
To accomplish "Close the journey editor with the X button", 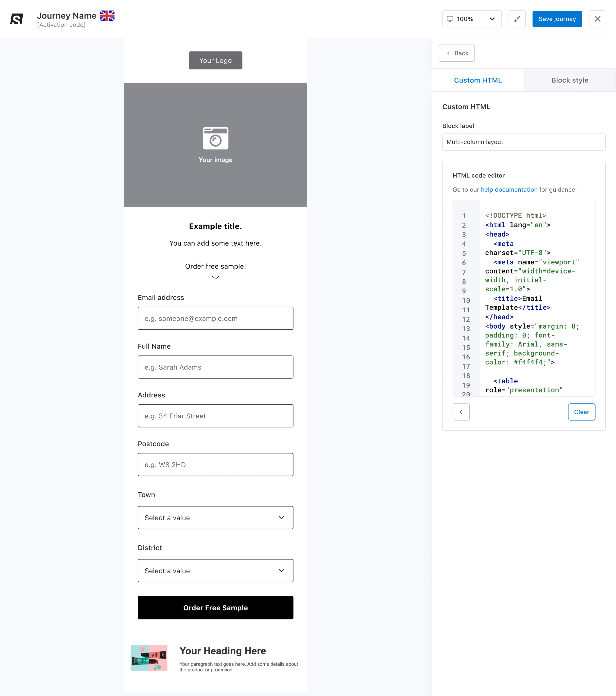I will click(x=597, y=19).
